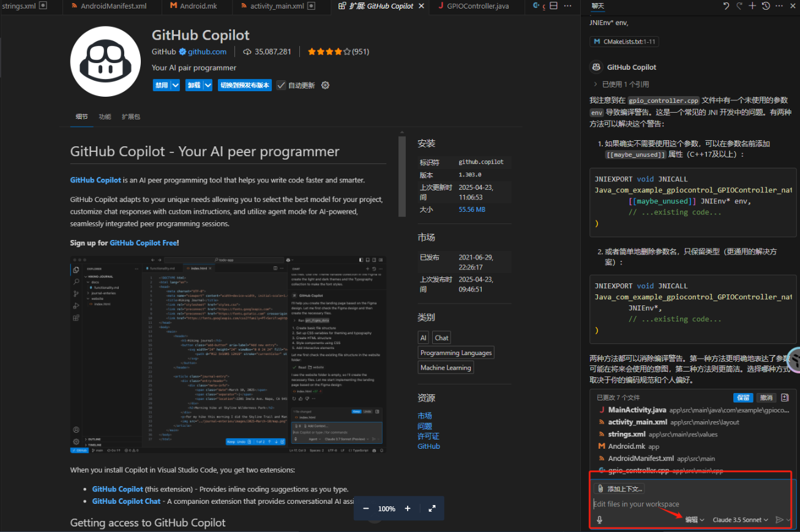The image size is (800, 532).
Task: Click the microphone voice input icon
Action: 599,520
